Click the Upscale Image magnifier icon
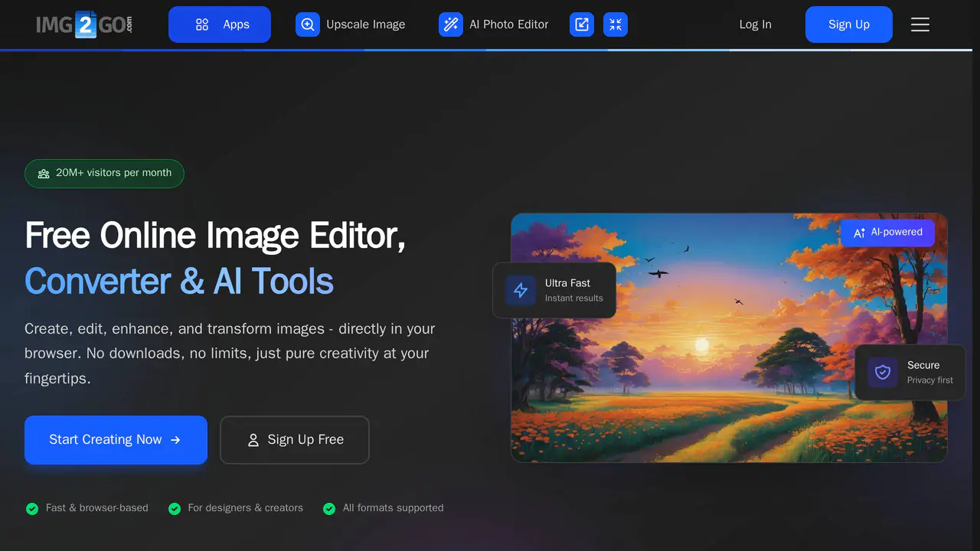The height and width of the screenshot is (551, 980). point(308,24)
